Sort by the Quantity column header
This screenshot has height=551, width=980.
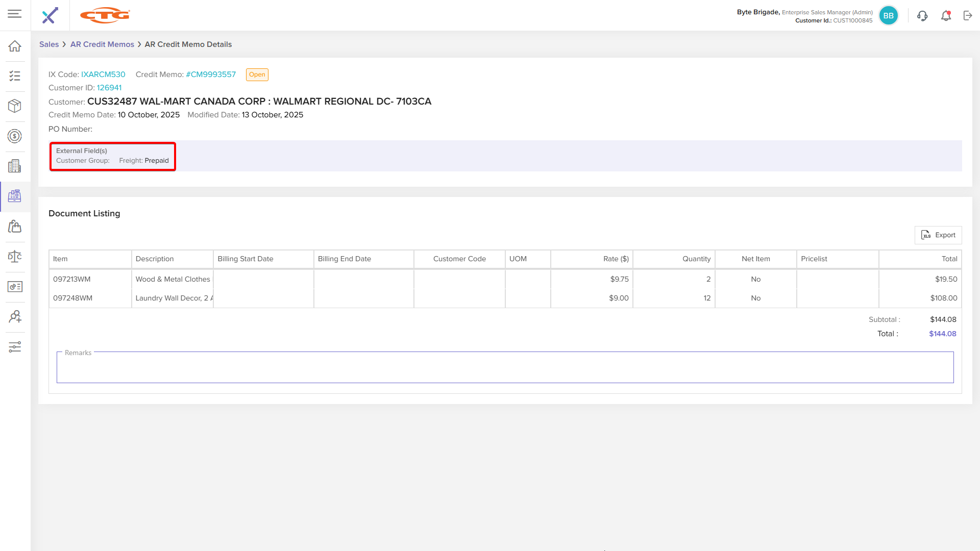click(x=696, y=259)
